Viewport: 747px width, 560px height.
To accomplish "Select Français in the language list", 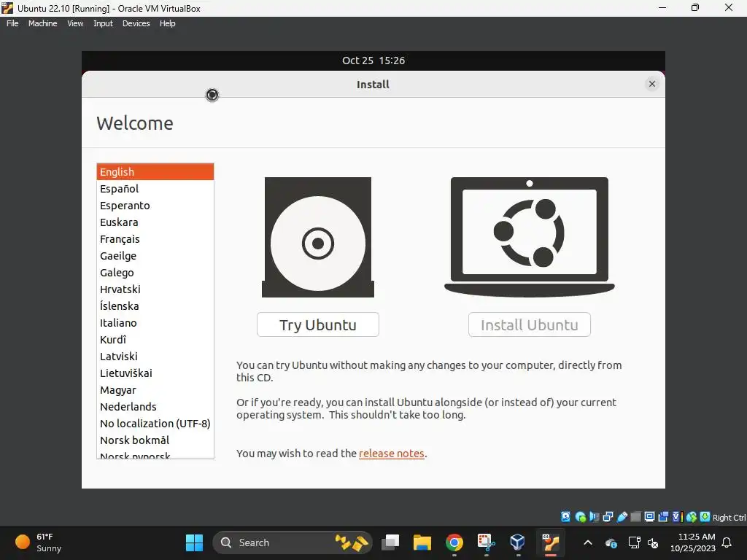I will click(x=155, y=239).
